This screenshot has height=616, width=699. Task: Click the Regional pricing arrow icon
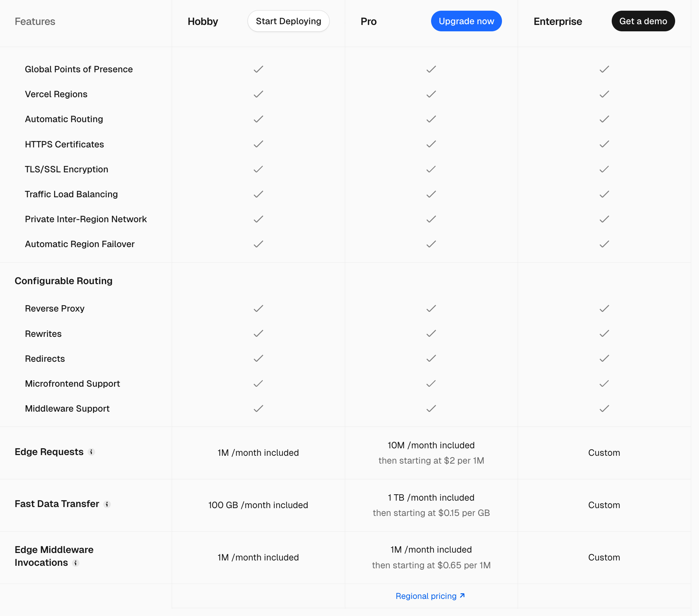[x=462, y=596]
